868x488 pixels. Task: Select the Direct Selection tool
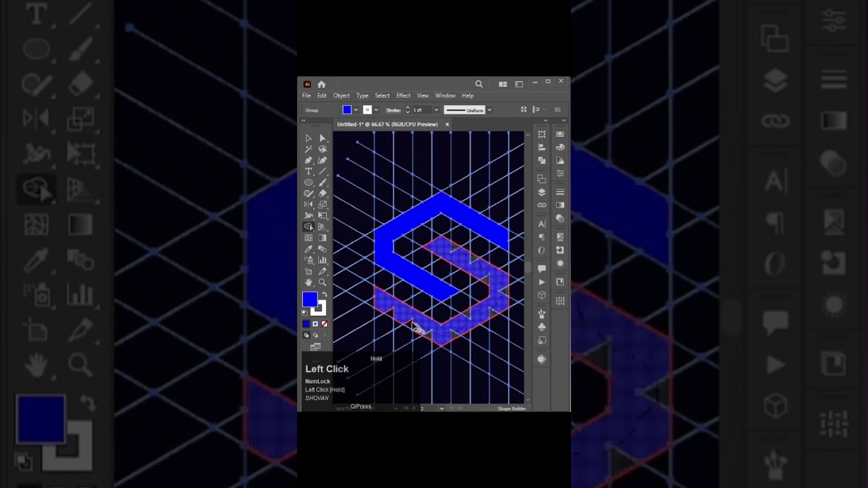point(322,138)
